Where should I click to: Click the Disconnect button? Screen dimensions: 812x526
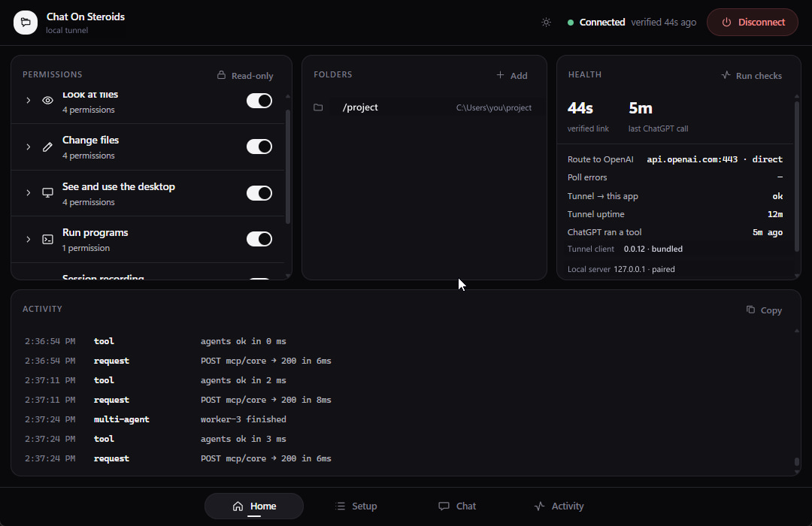[752, 23]
